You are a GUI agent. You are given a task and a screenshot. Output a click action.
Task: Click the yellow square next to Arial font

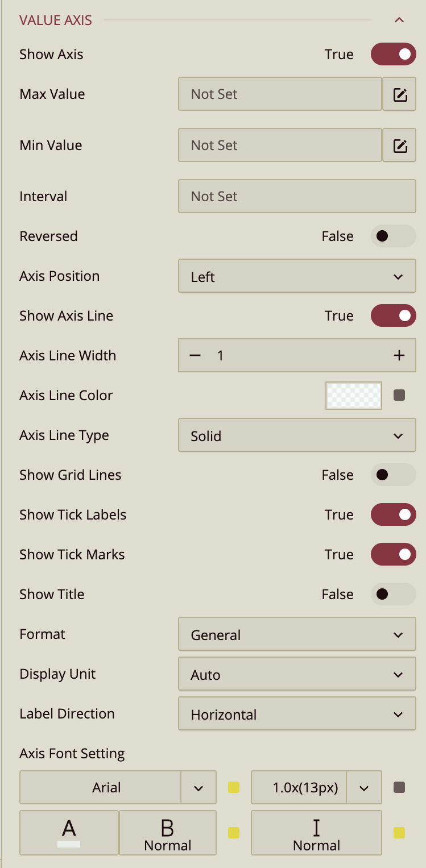point(233,788)
